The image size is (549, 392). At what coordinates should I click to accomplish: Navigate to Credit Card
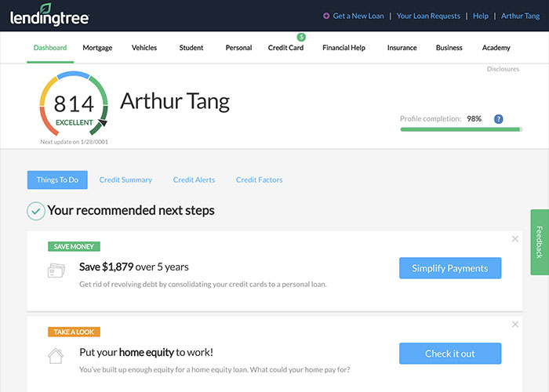point(285,48)
